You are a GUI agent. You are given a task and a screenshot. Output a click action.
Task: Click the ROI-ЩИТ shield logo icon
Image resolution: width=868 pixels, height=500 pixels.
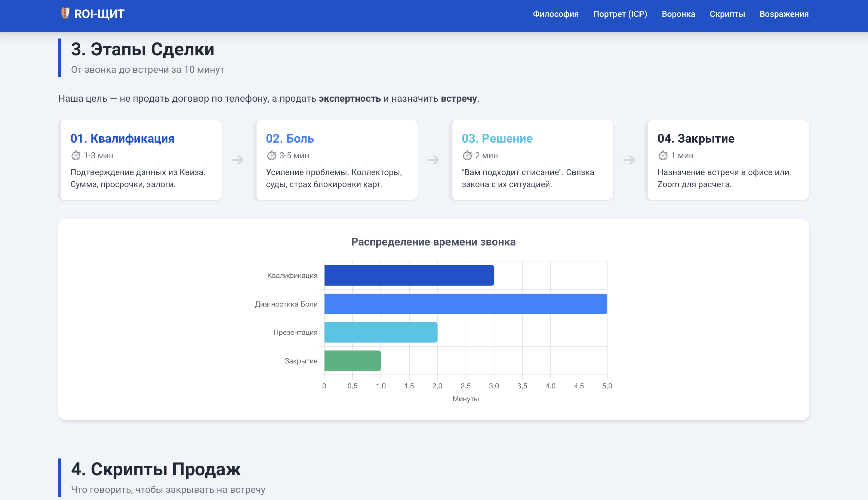click(x=65, y=14)
